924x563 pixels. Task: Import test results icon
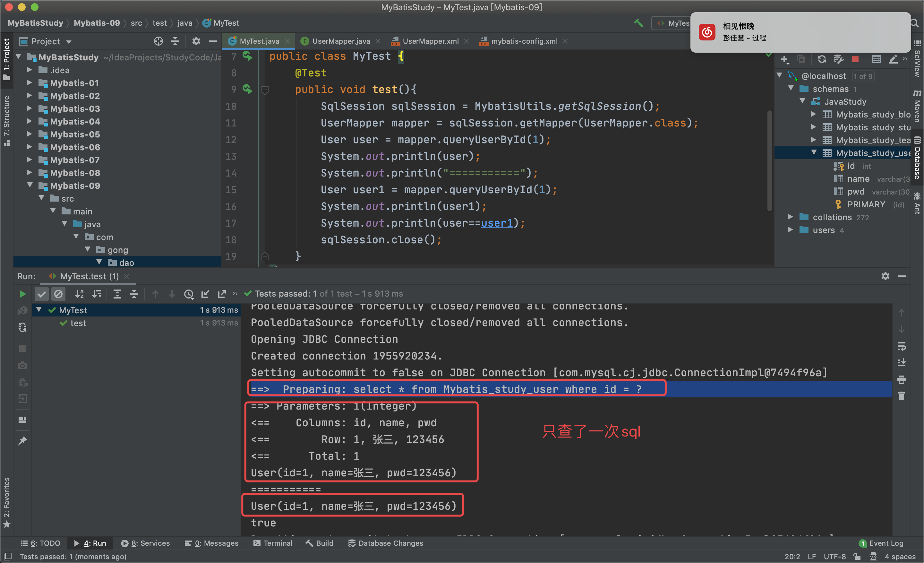[x=205, y=294]
